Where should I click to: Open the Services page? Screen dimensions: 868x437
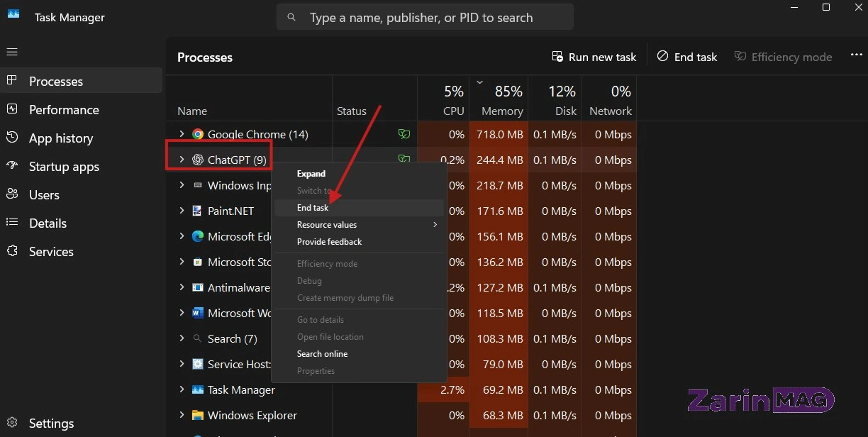coord(82,252)
